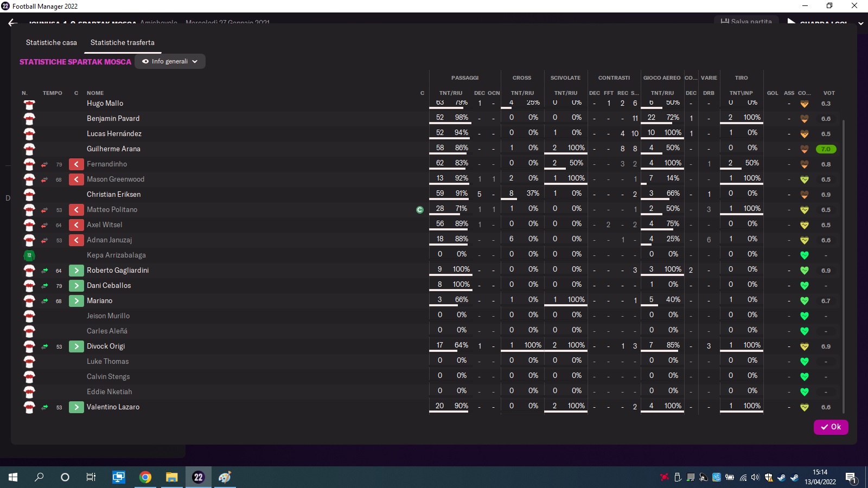This screenshot has height=488, width=868.
Task: Open File Explorer from the taskbar
Action: coord(171,477)
